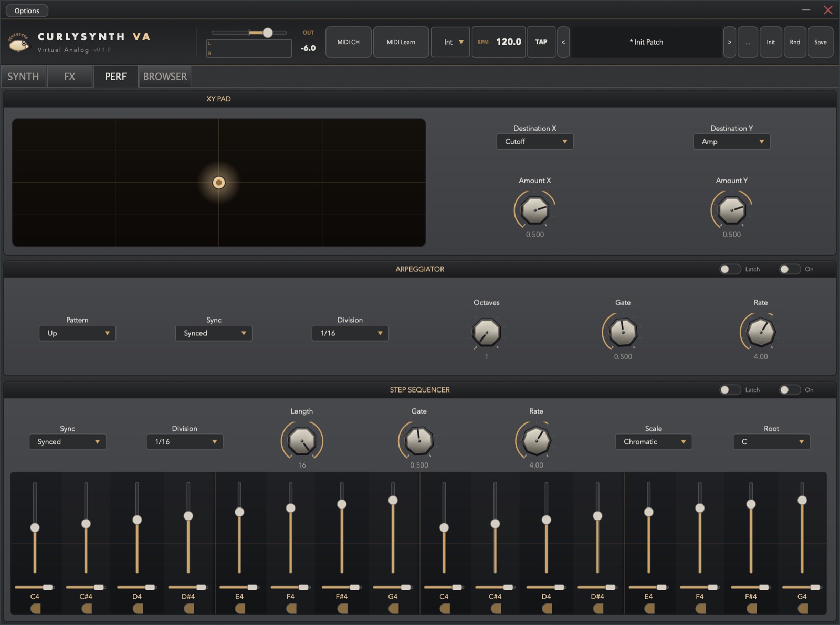Expand the Step Sequencer Division dropdown
The width and height of the screenshot is (840, 625).
[x=185, y=442]
